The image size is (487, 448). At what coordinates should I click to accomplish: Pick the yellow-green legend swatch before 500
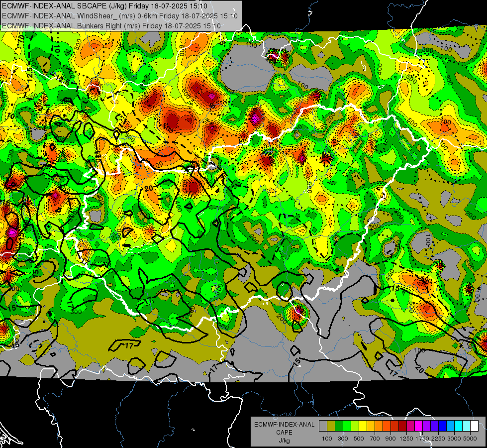pyautogui.click(x=355, y=426)
